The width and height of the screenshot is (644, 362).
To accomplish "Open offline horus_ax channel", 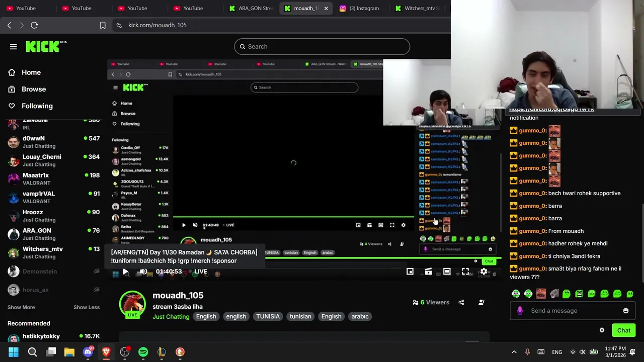I will pos(53,290).
